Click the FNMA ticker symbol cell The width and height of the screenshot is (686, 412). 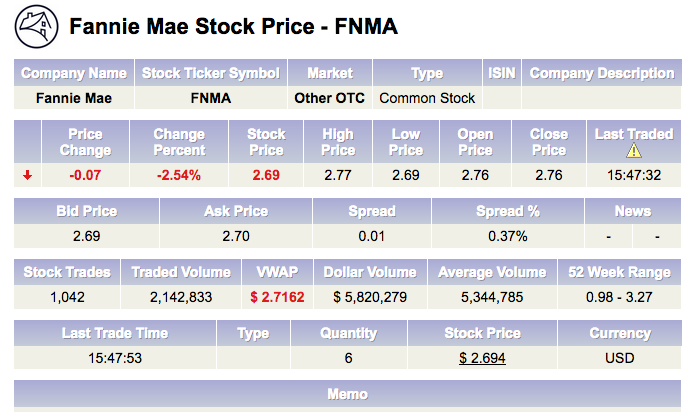coord(210,98)
